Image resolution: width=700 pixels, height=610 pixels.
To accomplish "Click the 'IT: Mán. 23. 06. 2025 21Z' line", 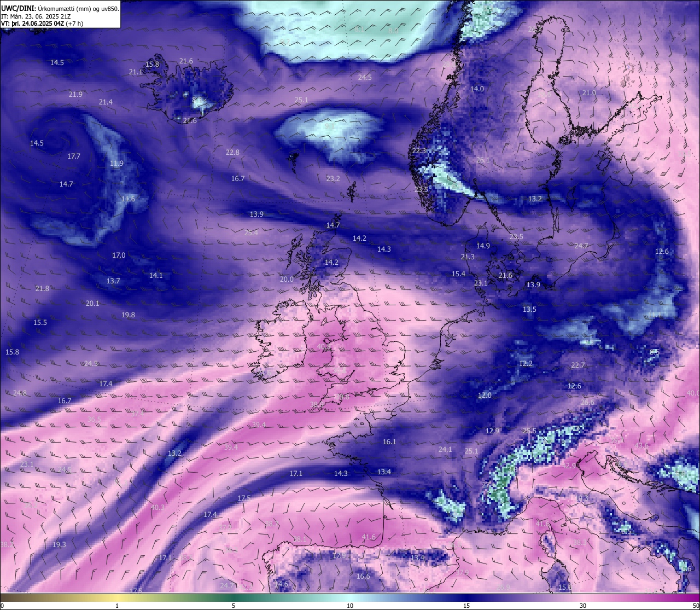I will 36,16.
